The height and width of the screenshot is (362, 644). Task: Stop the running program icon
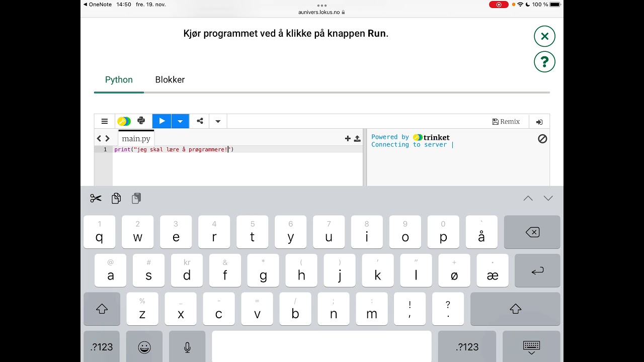pyautogui.click(x=542, y=139)
